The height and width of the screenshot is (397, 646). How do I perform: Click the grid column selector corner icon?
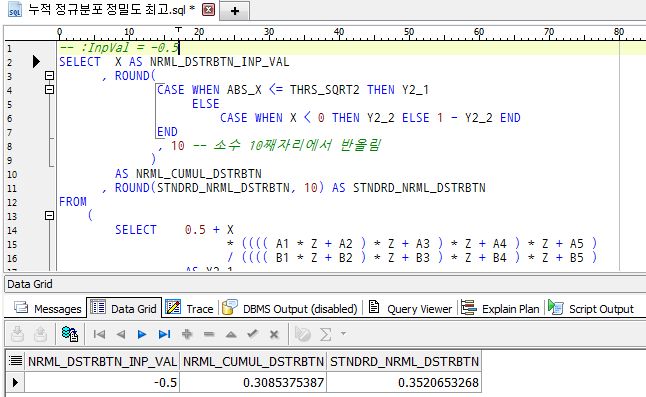coord(15,361)
